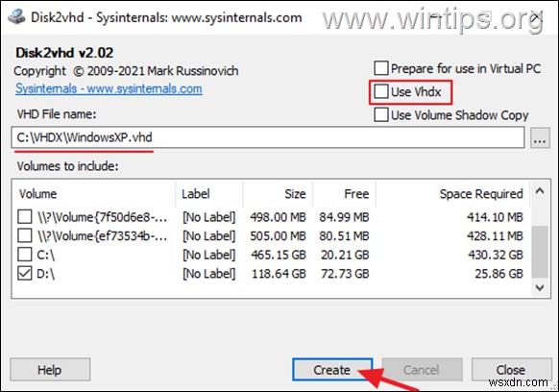Check the Volume{7f50d6e8 volume checkbox
The height and width of the screenshot is (392, 559).
click(25, 216)
